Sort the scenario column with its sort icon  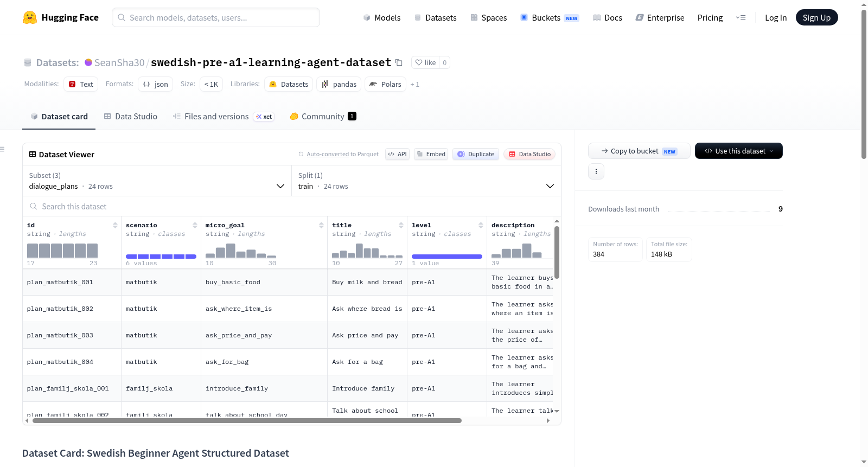click(x=195, y=225)
